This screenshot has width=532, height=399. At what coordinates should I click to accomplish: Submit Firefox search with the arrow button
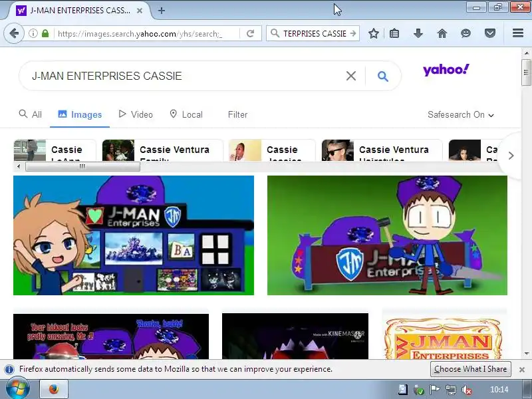pos(353,33)
